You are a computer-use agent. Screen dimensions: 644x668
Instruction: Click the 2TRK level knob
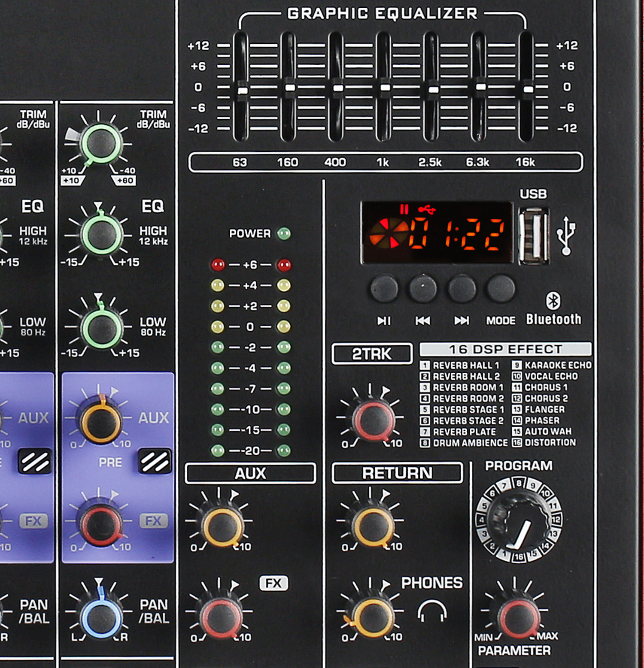373,421
